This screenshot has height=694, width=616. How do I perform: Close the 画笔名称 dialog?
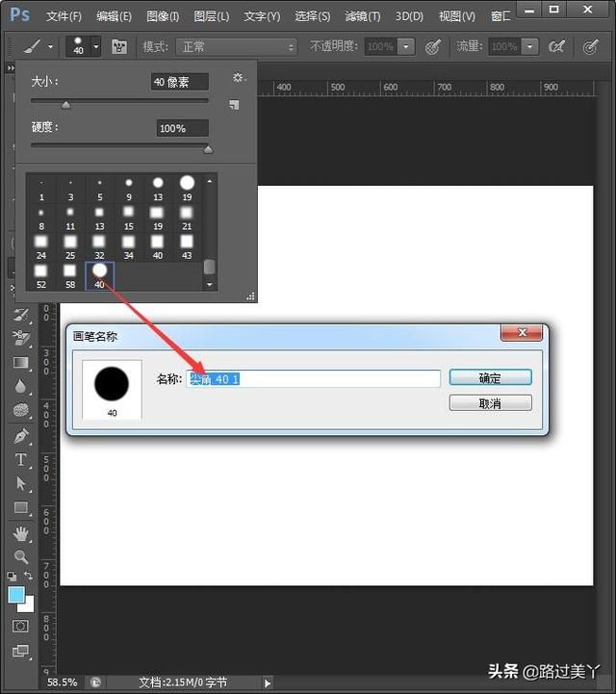[522, 332]
